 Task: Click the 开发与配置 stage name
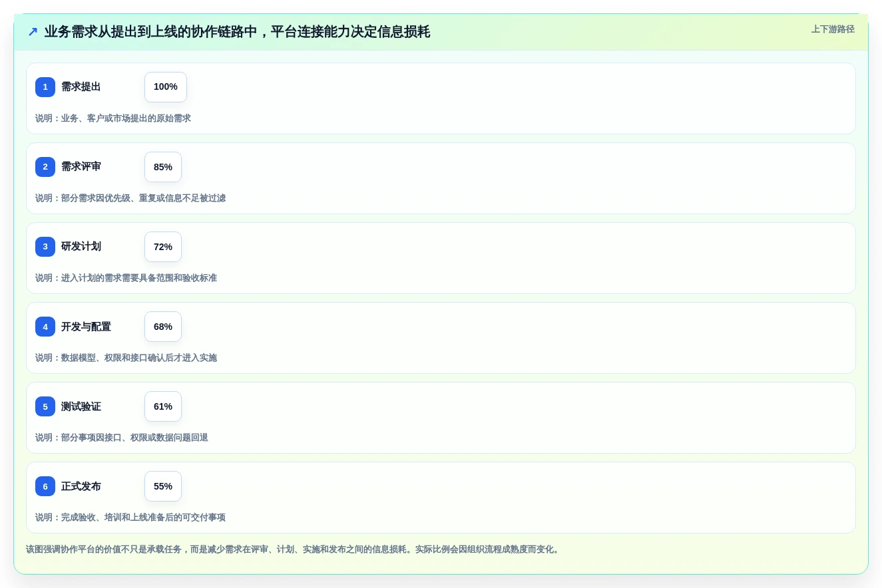coord(86,327)
